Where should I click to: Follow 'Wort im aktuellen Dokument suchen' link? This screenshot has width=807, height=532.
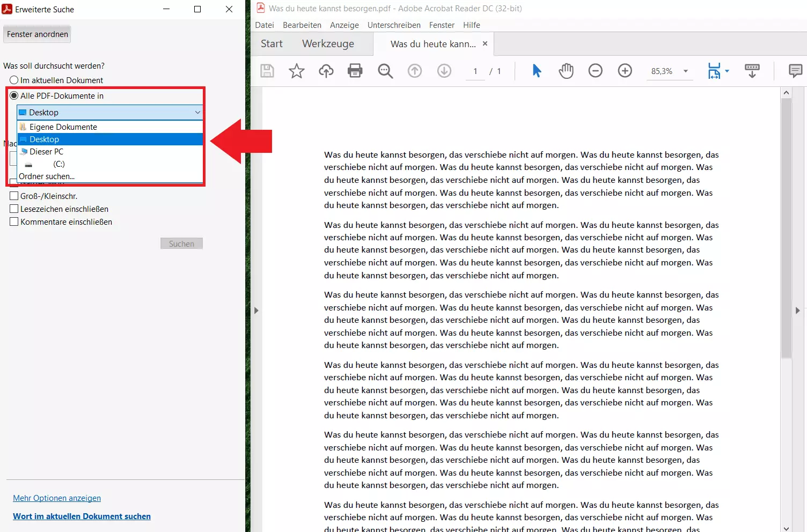pyautogui.click(x=82, y=516)
